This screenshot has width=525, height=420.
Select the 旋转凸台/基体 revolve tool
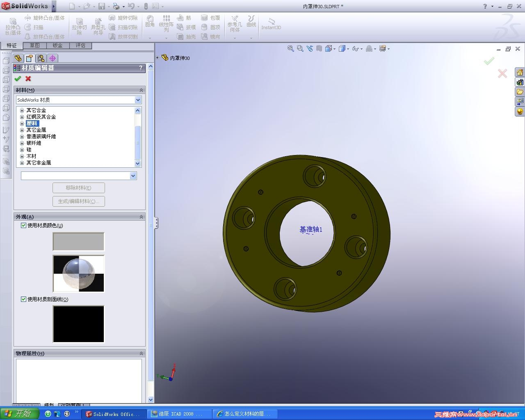pos(45,18)
